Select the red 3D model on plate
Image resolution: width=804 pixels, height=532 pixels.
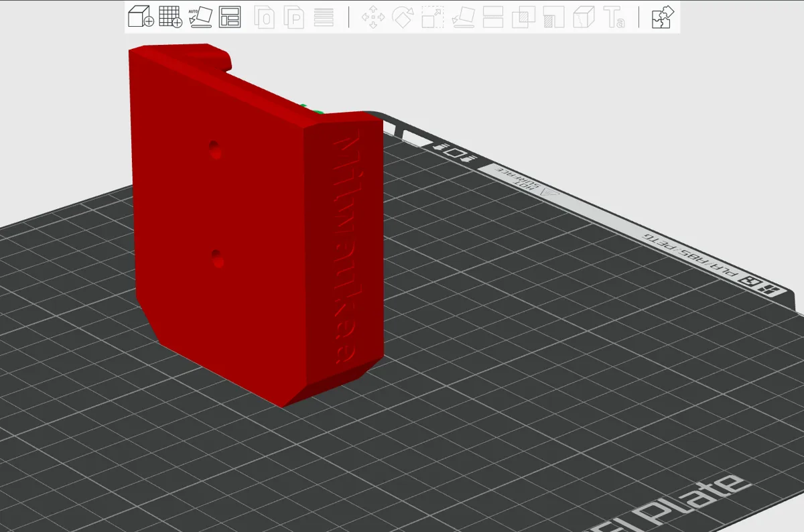click(x=257, y=224)
